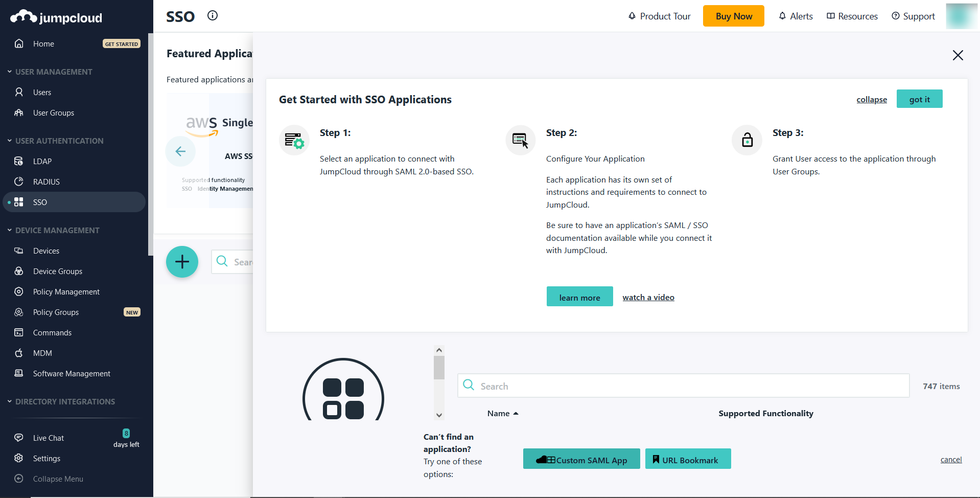Viewport: 980px width, 498px height.
Task: Collapse the DEVICE MANAGEMENT section
Action: [9, 230]
